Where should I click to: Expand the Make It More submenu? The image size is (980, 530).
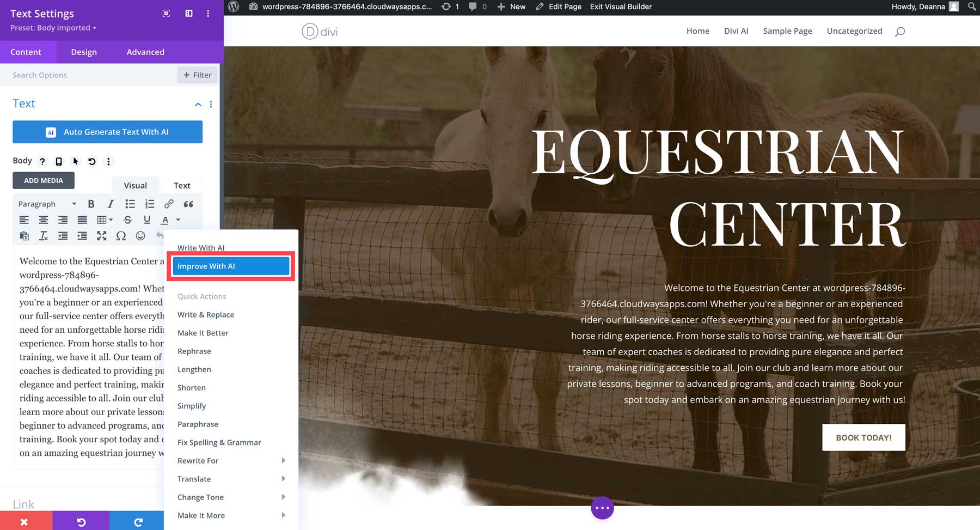click(231, 515)
